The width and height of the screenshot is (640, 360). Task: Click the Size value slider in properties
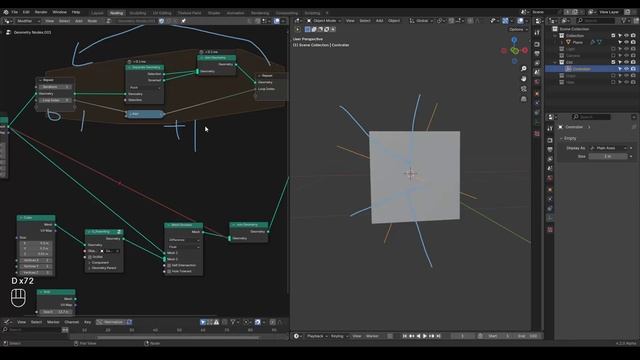click(608, 156)
